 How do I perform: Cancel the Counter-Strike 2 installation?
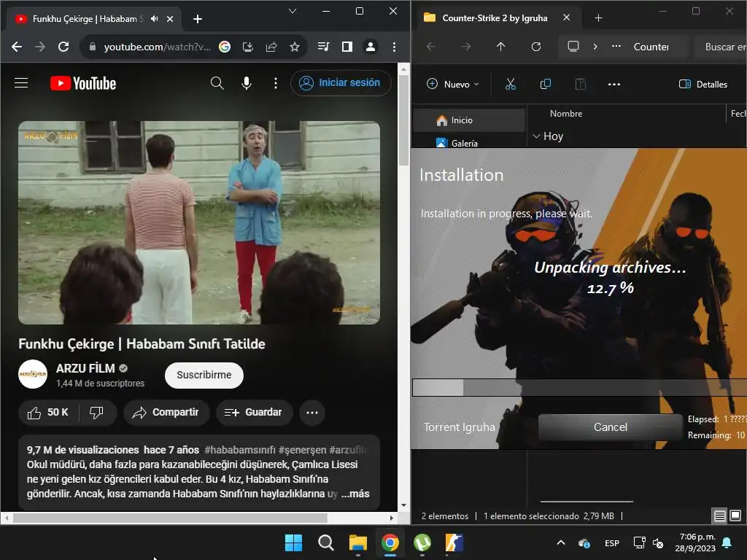pyautogui.click(x=611, y=427)
